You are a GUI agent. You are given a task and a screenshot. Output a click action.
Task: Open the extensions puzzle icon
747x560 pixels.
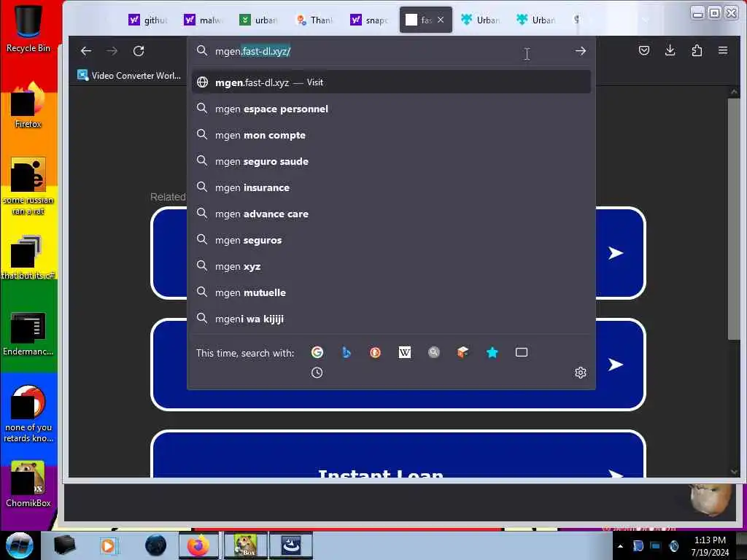coord(697,50)
